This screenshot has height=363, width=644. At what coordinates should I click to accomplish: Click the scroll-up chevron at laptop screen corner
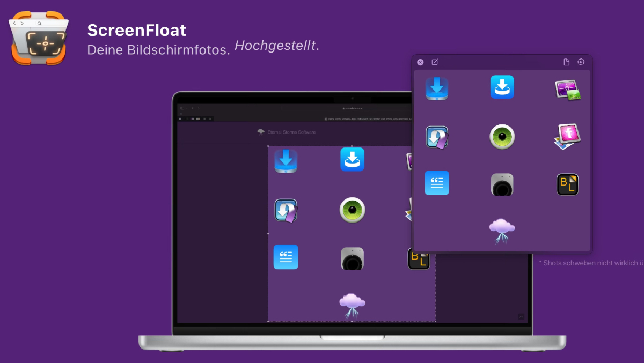521,317
